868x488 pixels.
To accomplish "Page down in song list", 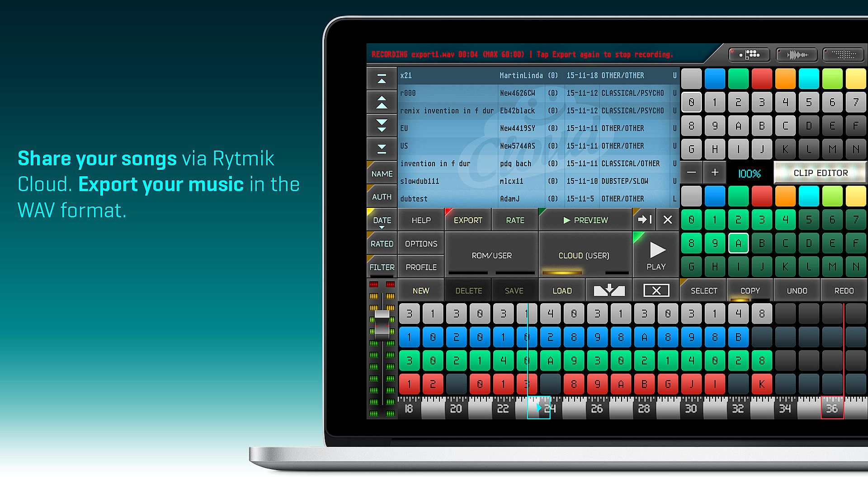I will (x=382, y=126).
